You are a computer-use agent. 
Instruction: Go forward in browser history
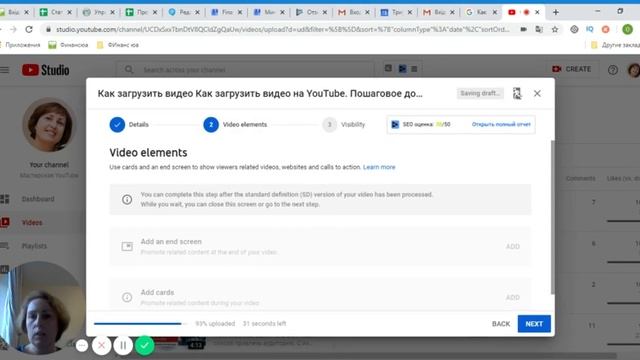[13, 29]
